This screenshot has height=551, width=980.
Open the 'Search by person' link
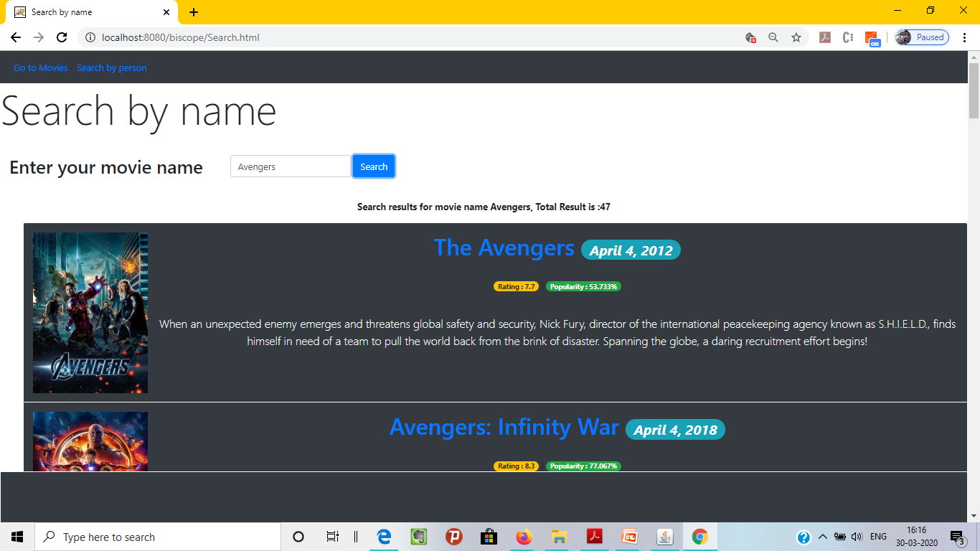coord(112,68)
